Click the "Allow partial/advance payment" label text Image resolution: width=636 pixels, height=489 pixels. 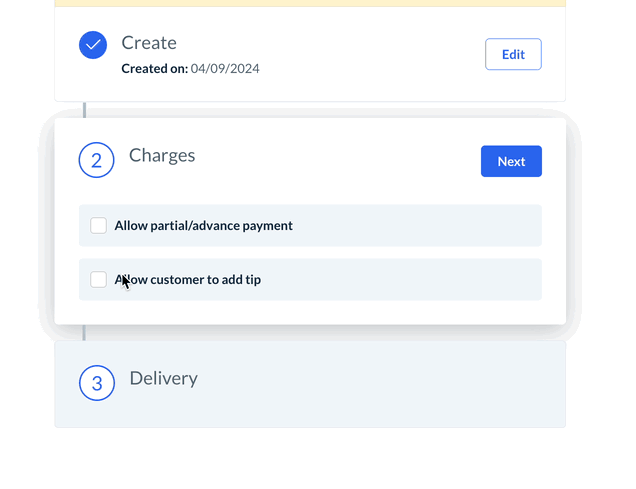tap(203, 226)
